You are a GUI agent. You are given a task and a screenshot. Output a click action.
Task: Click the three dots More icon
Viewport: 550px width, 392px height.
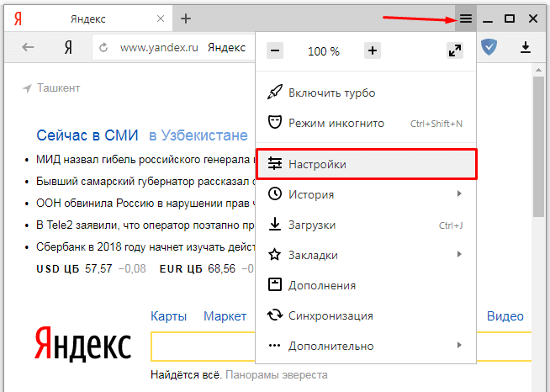pyautogui.click(x=275, y=346)
